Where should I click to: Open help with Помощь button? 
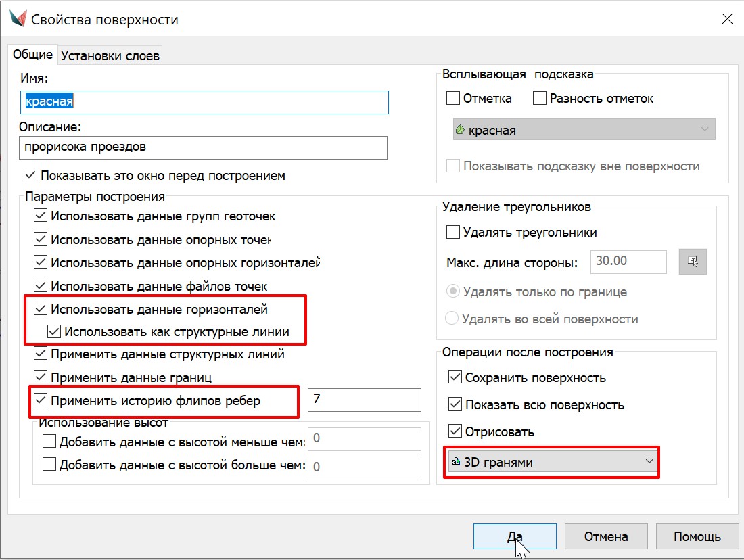697,536
